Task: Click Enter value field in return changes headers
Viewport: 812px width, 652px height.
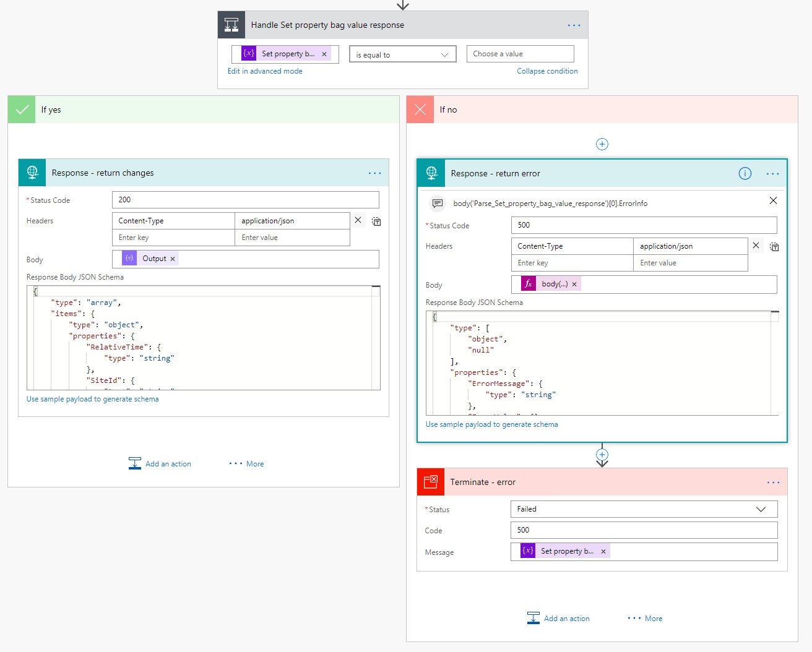Action: [x=292, y=238]
